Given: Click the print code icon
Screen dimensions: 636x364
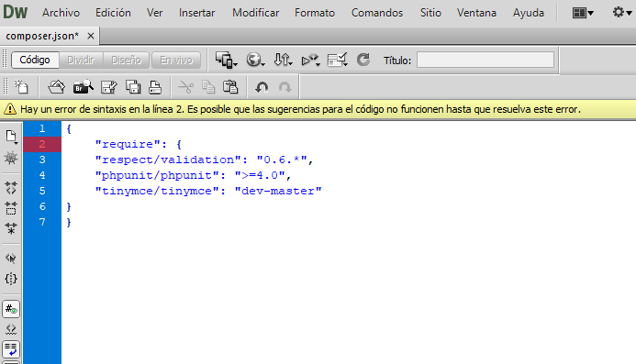Looking at the screenshot, I should [155, 87].
